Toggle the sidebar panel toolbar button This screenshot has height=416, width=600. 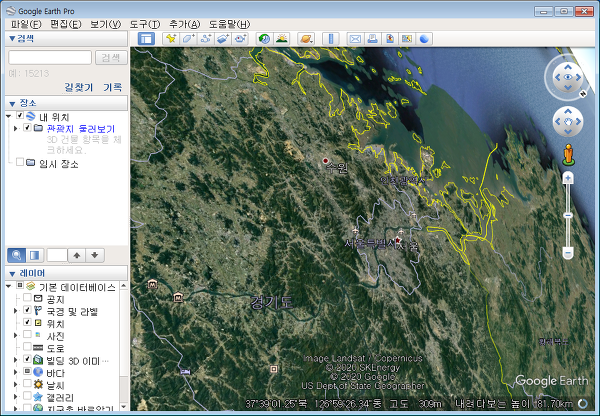coord(146,39)
